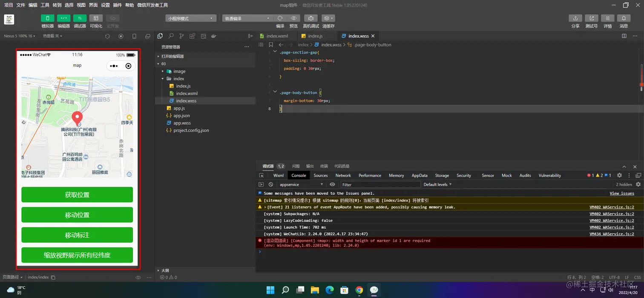
Task: Click the 预览 preview eye icon
Action: click(293, 18)
